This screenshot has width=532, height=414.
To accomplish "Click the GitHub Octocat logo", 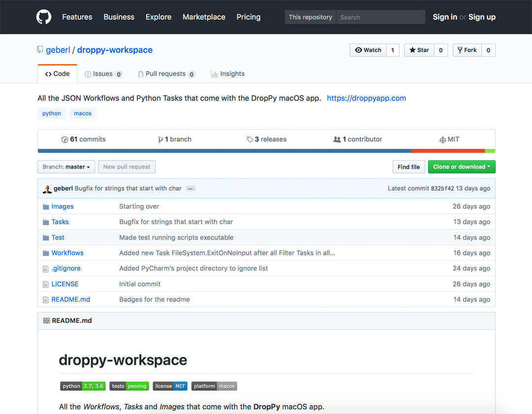I will click(44, 17).
